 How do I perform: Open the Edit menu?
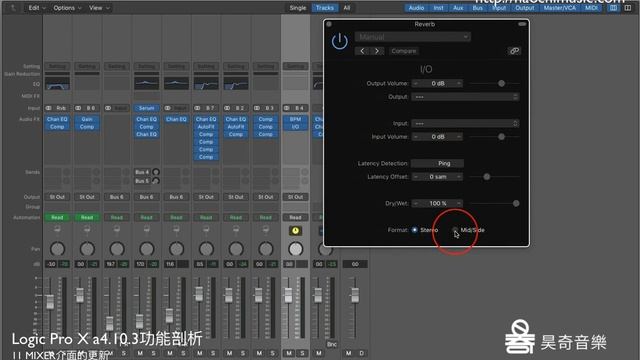click(x=37, y=8)
